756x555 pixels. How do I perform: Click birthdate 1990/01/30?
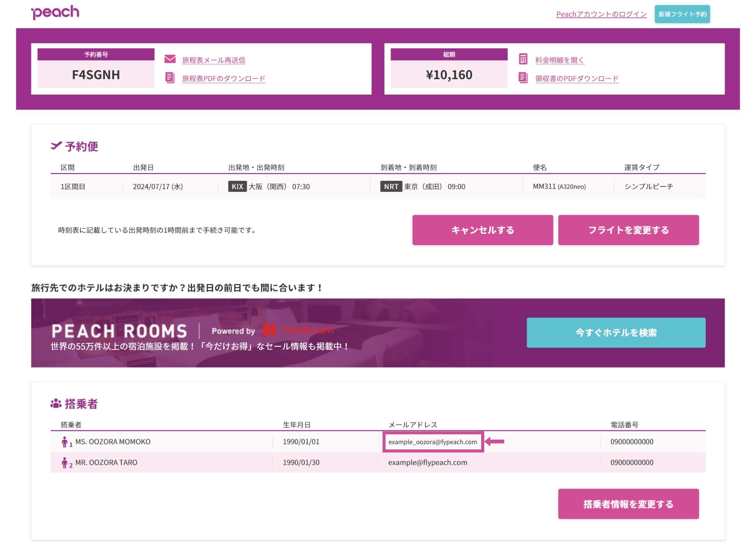coord(301,462)
